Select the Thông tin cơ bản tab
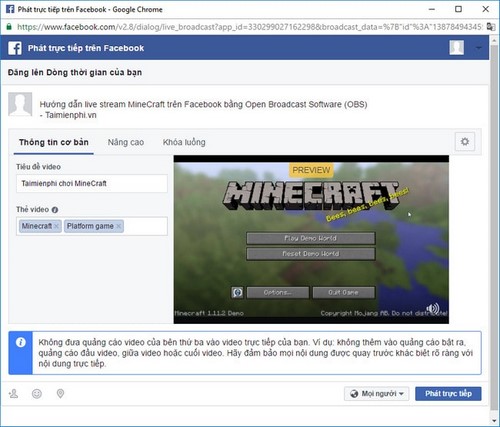 54,142
